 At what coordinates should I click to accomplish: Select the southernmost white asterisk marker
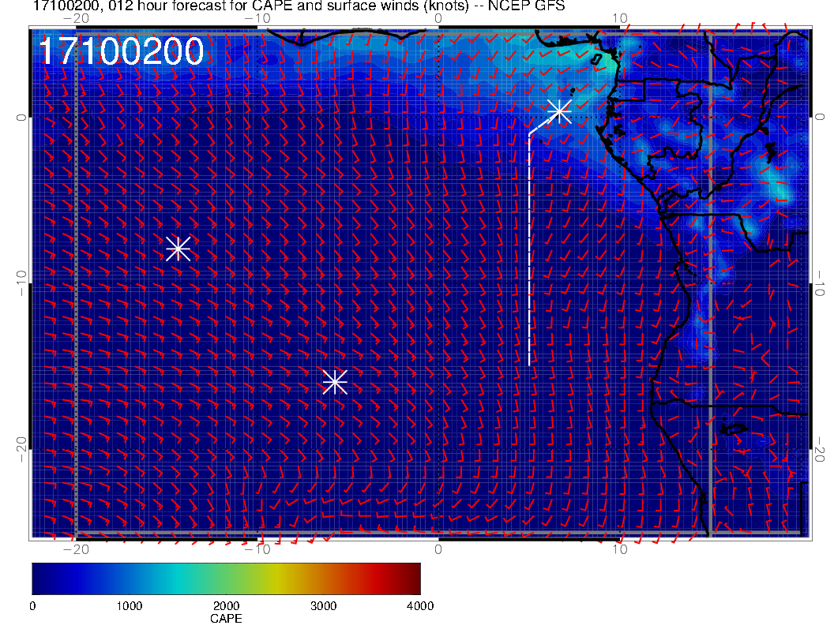click(x=335, y=382)
